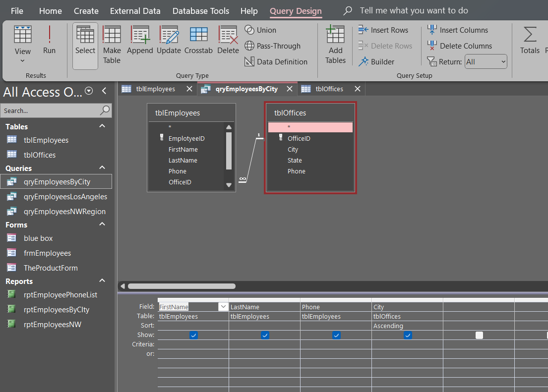
Task: Open the Help ribbon tab
Action: click(x=249, y=11)
